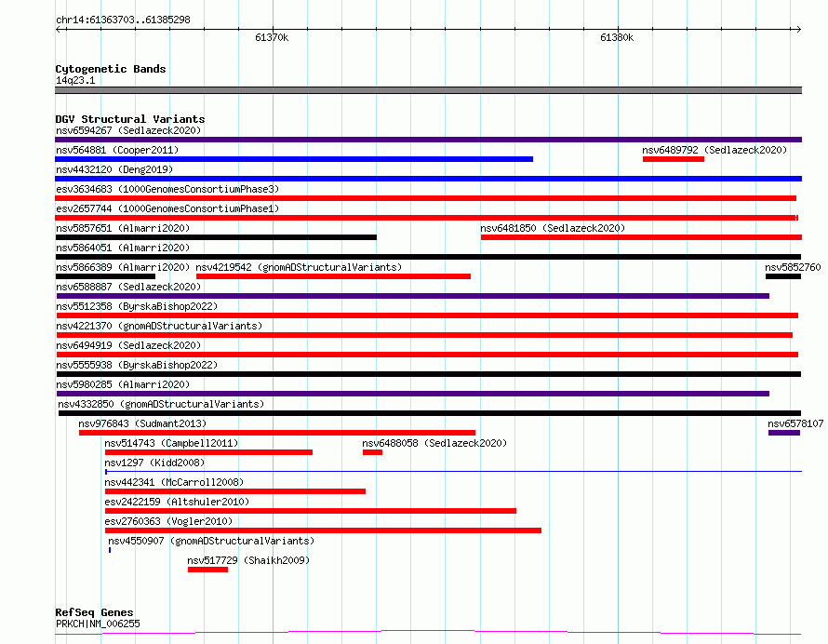828x644 pixels.
Task: Select the magenta PRKCH gene track line
Action: click(x=428, y=632)
